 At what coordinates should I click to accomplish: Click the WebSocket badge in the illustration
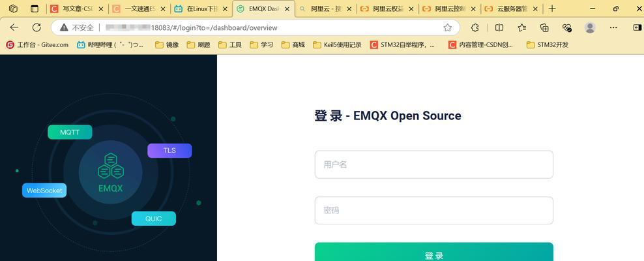point(44,191)
